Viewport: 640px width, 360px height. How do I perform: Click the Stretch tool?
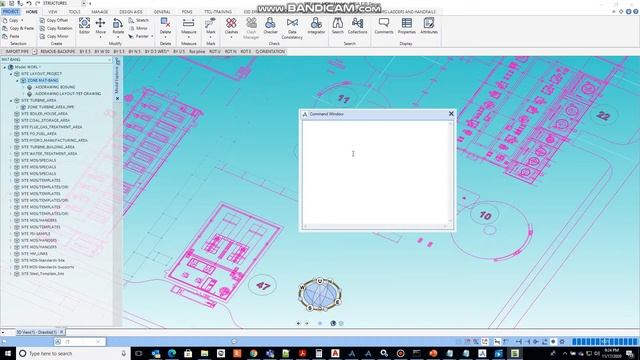138,20
